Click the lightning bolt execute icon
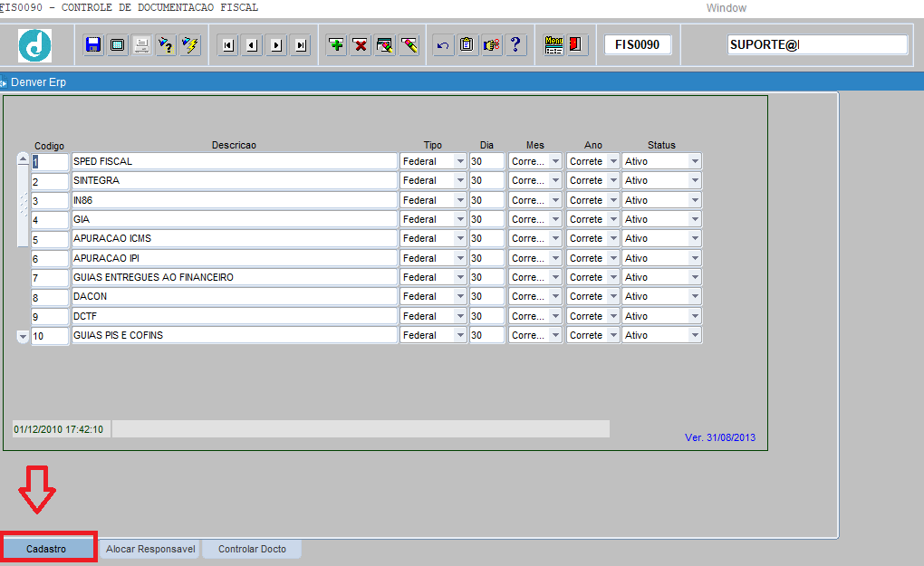 (x=188, y=44)
